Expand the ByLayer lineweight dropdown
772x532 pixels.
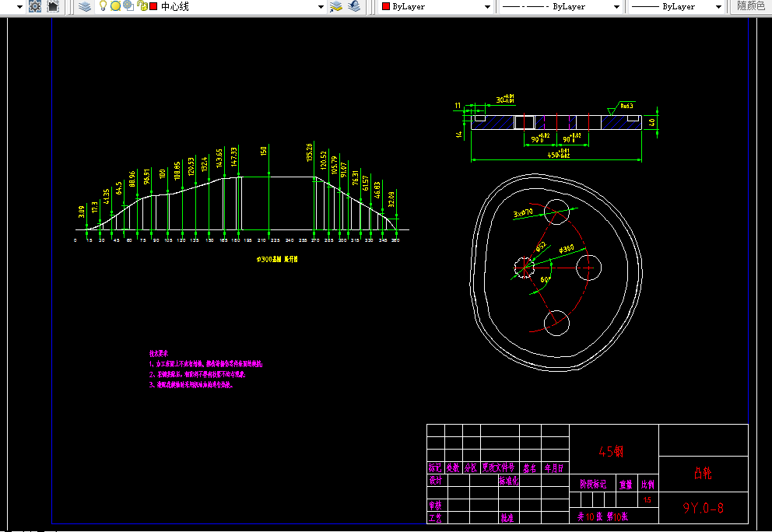(718, 7)
